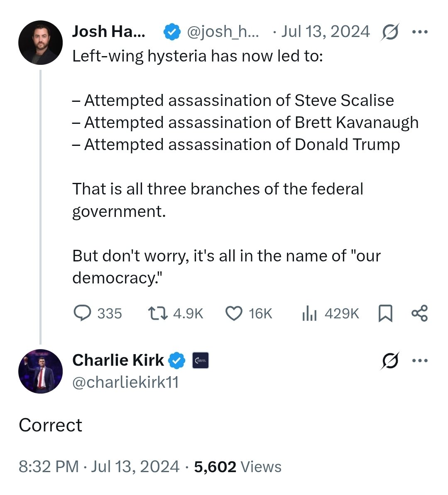Screen dimensions: 448x495
Task: Click the verified badge next to Josh Ha...
Action: click(x=171, y=32)
